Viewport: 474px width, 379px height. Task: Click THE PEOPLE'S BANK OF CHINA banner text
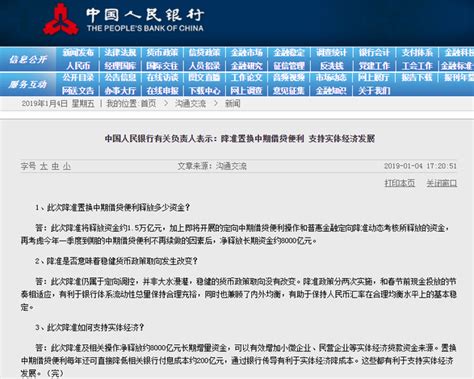point(145,28)
